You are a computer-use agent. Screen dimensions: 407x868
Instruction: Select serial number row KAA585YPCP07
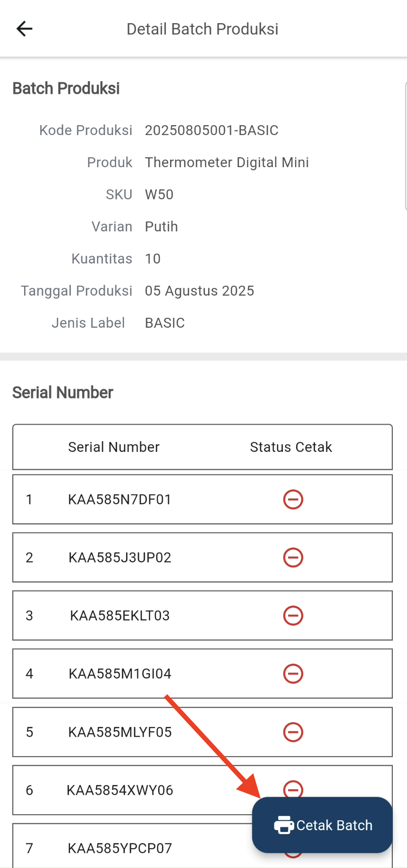119,849
